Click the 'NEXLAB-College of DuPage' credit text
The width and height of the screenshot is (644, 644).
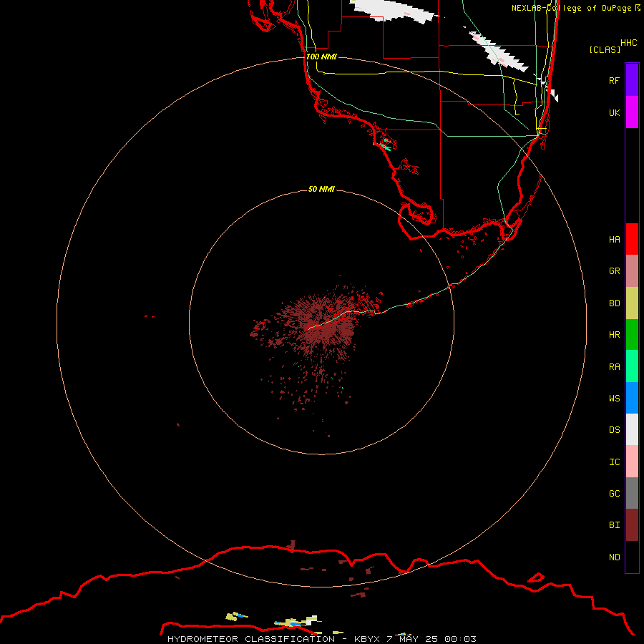coord(571,8)
